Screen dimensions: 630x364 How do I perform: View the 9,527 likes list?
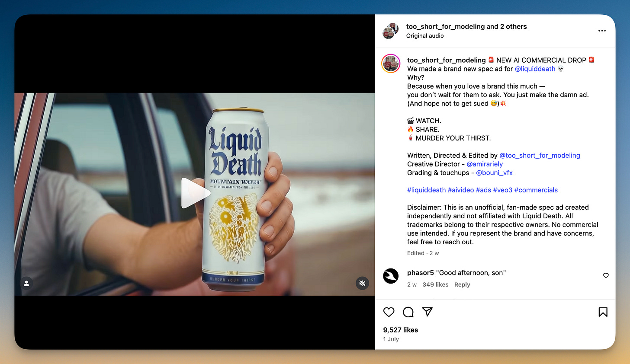tap(400, 330)
